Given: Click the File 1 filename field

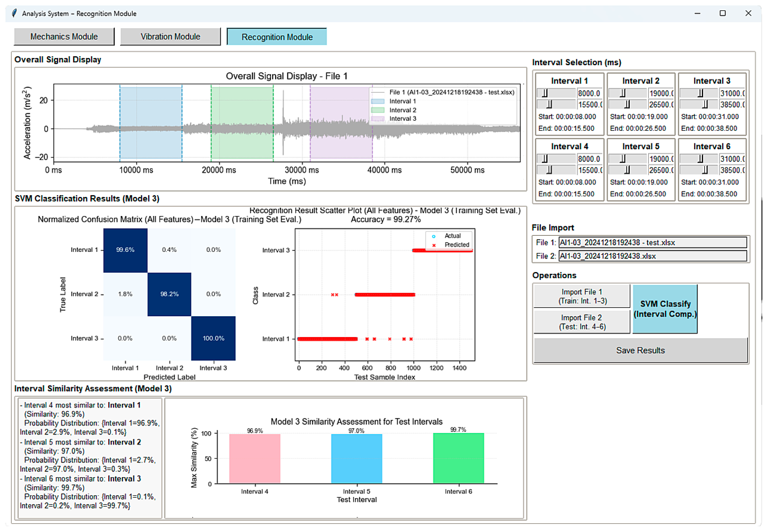Looking at the screenshot, I should [652, 242].
